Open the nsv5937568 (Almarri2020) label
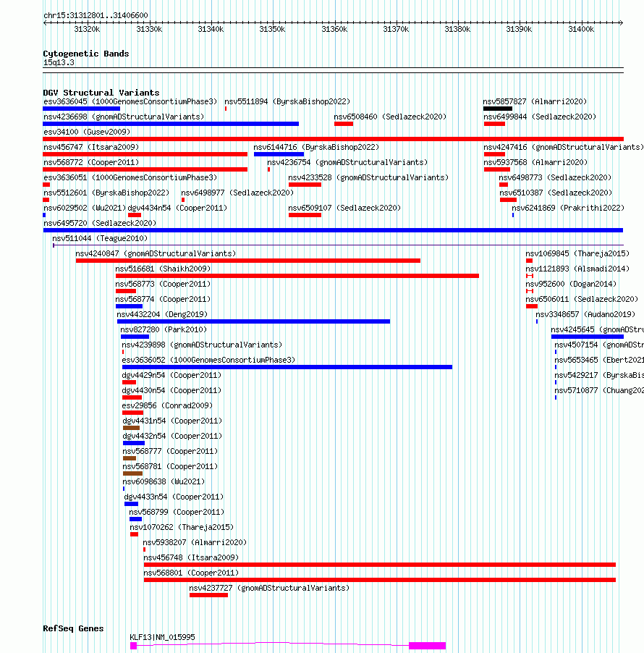This screenshot has height=653, width=644. tap(535, 162)
